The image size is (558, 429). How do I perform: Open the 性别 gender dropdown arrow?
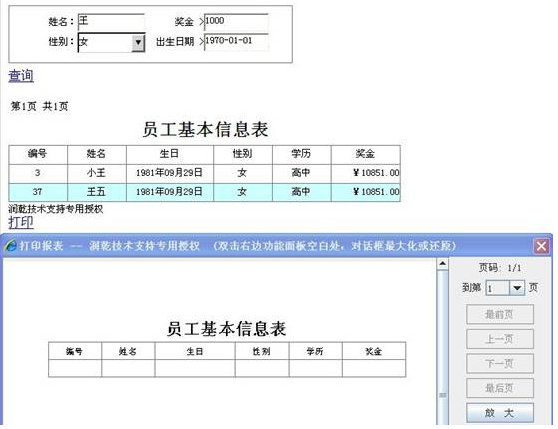(138, 43)
